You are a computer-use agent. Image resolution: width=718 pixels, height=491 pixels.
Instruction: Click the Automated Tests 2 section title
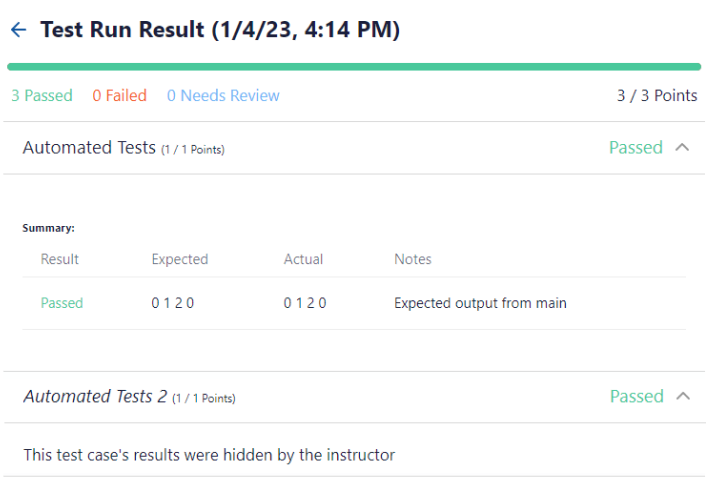(x=95, y=397)
